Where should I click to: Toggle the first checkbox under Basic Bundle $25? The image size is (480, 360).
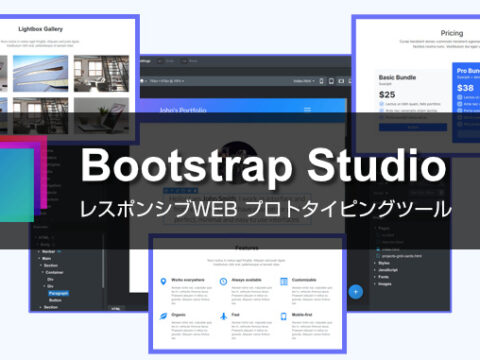(x=381, y=104)
